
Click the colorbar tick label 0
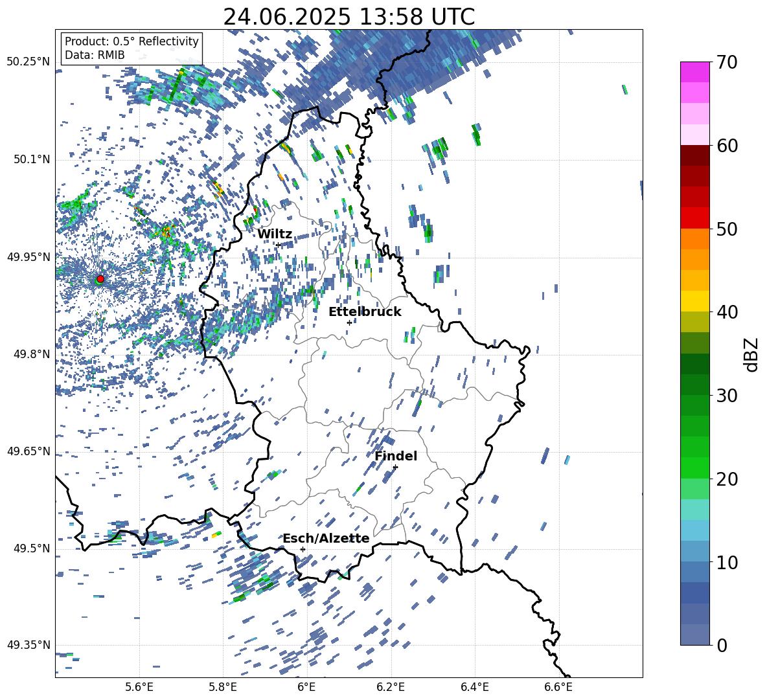[x=722, y=645]
